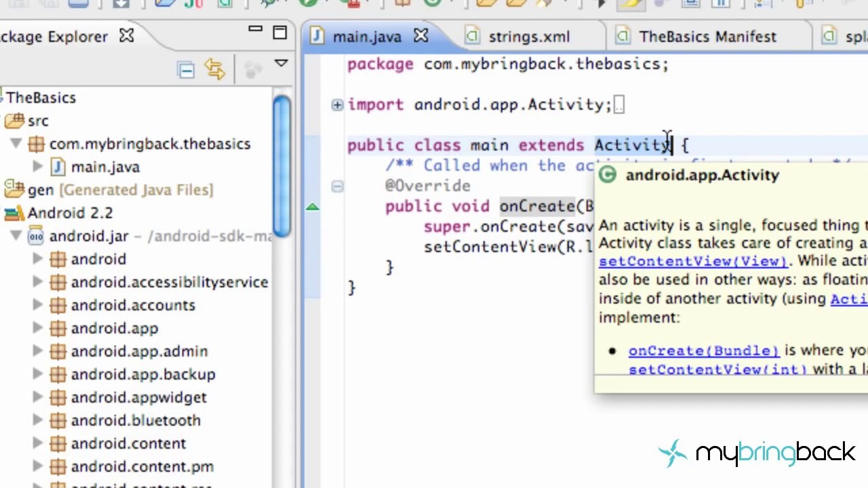Click the android package icon
Screen dimensions: 868x488
pyautogui.click(x=58, y=259)
